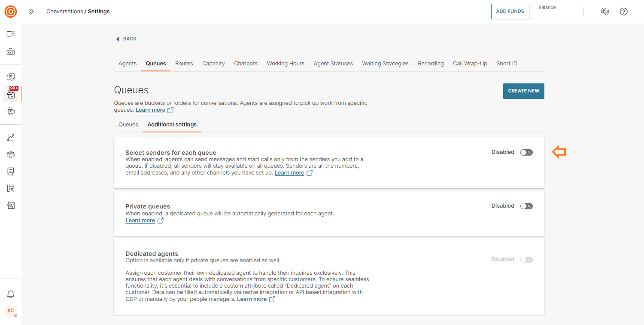Screen dimensions: 644x325
Task: Open the Analyze chart sidebar icon
Action: 11,138
